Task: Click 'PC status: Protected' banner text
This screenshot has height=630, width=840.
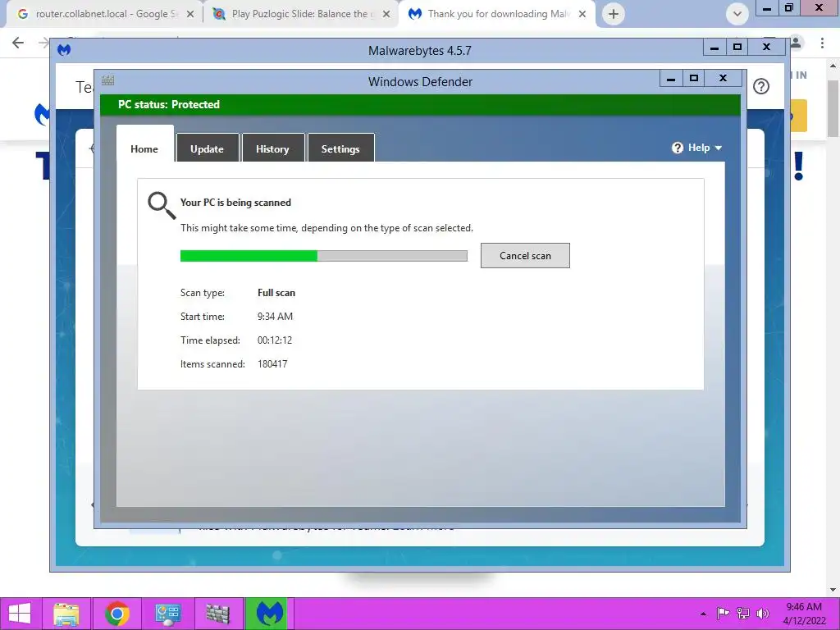Action: coord(169,104)
